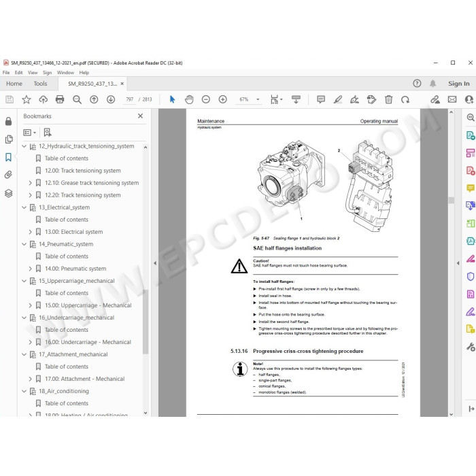Viewport: 476px width, 476px height.
Task: Select the highlighter pen tool
Action: tap(337, 99)
